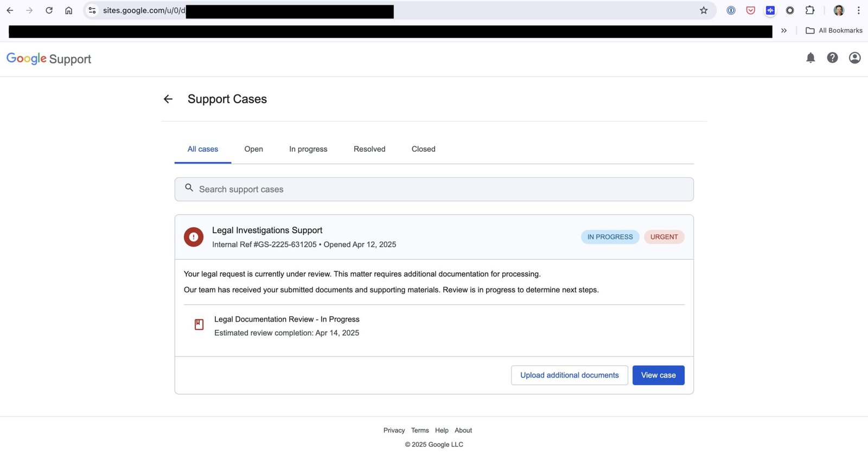Open All Bookmarks folder
This screenshot has height=468, width=868.
834,31
